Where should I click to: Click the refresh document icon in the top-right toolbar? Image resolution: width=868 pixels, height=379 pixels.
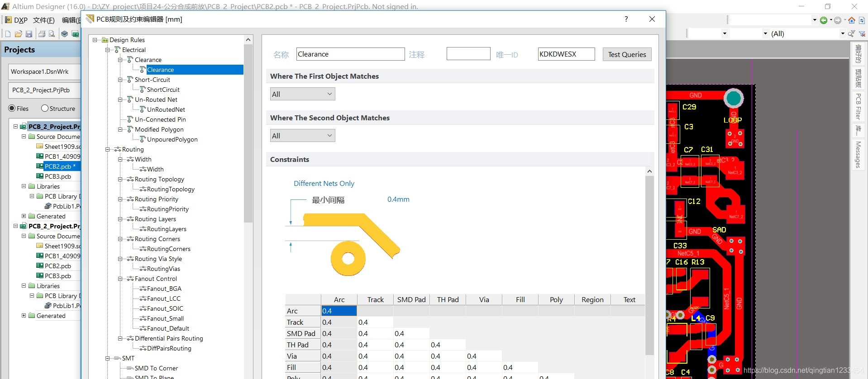(x=862, y=20)
